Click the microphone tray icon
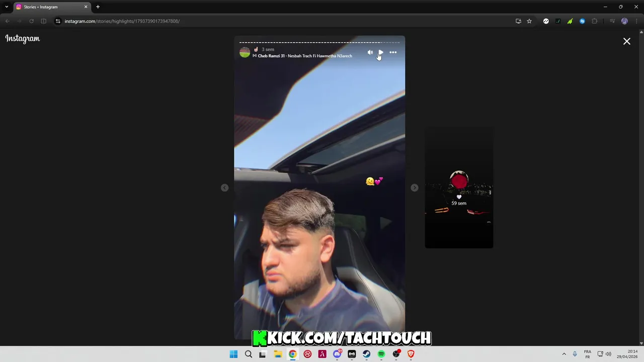The width and height of the screenshot is (644, 362). pyautogui.click(x=575, y=354)
